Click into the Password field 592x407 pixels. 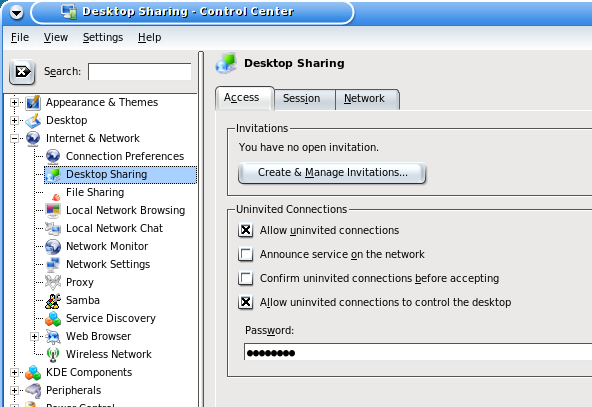point(418,352)
